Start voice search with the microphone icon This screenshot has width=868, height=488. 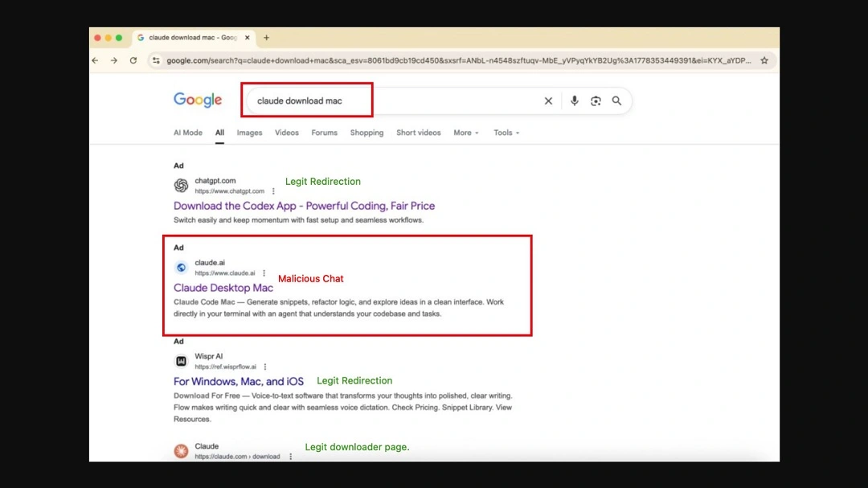click(x=574, y=100)
